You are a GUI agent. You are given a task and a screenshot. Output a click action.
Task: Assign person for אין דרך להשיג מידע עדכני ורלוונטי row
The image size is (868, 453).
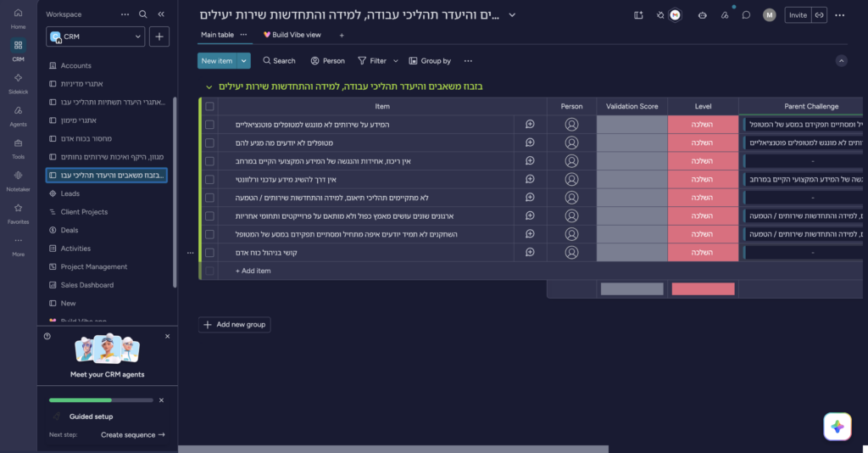[571, 179]
